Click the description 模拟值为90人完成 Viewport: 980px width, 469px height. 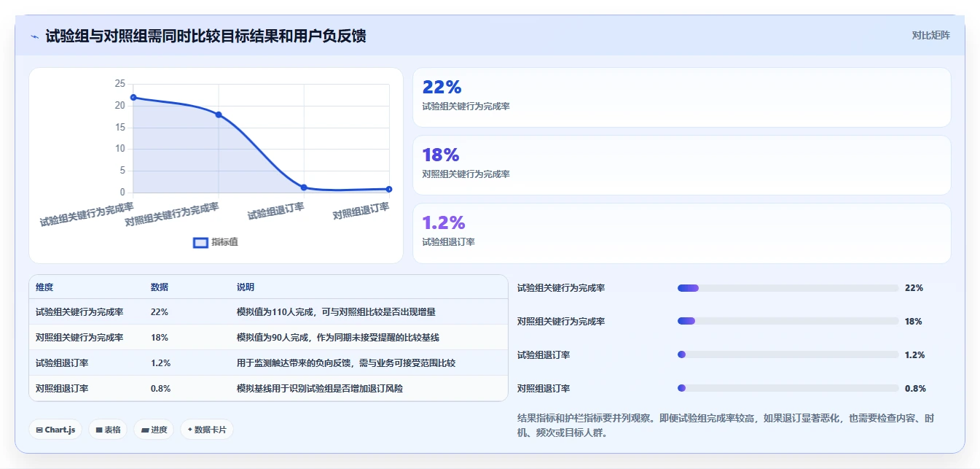[338, 338]
